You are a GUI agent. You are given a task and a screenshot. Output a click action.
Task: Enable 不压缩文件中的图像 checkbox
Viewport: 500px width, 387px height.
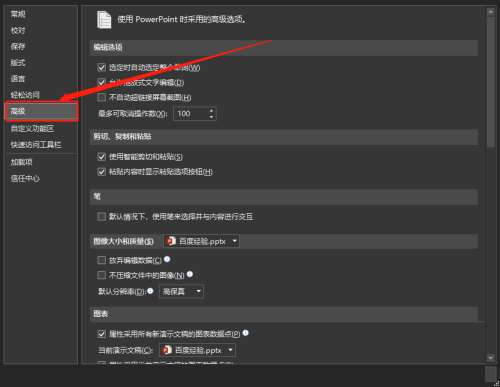point(102,275)
